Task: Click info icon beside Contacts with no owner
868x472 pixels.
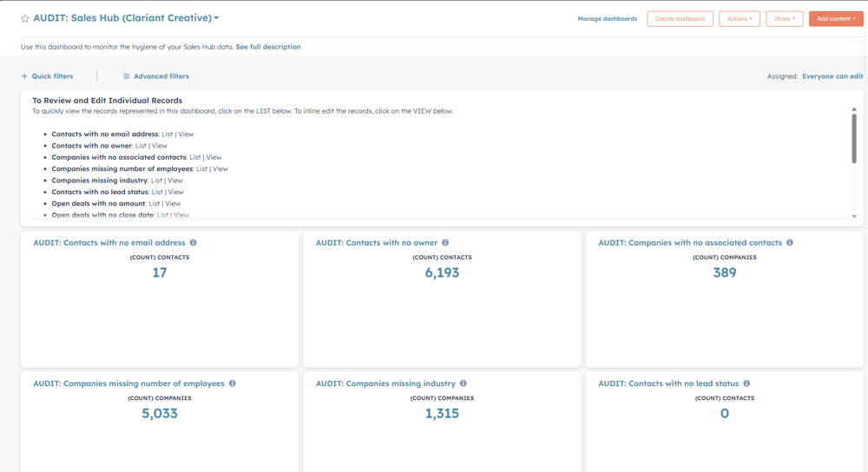Action: point(445,243)
